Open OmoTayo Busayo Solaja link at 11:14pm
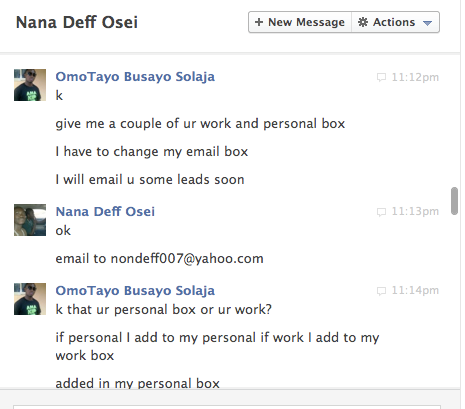The width and height of the screenshot is (465, 409). tap(135, 291)
